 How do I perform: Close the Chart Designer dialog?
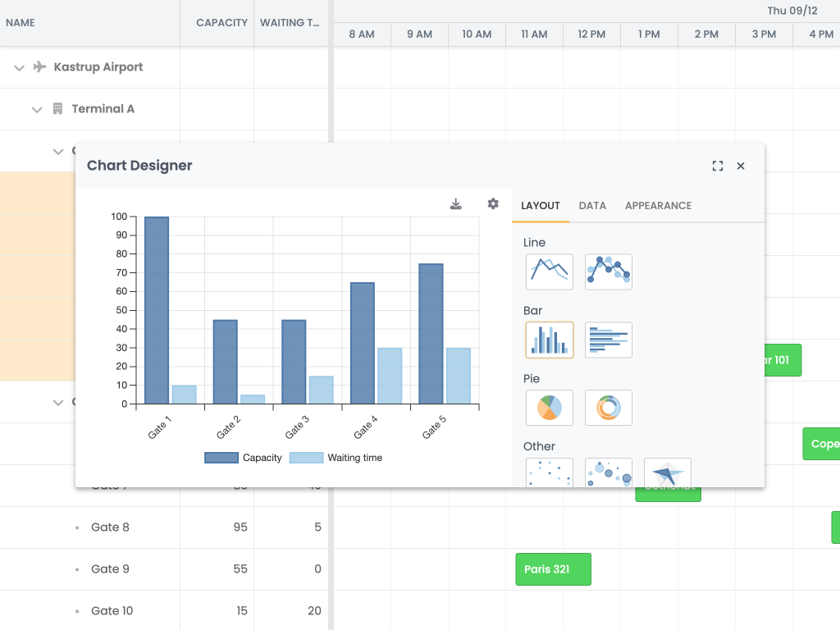point(741,166)
